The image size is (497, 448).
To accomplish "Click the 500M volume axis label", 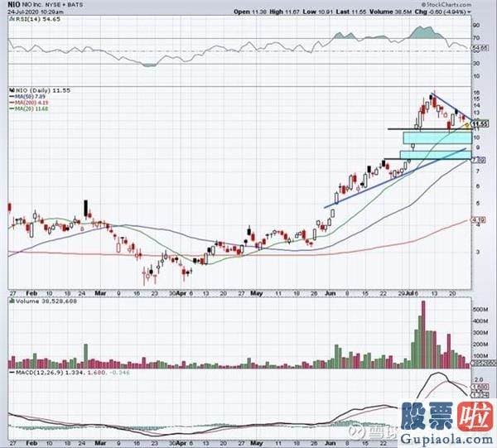I will (x=481, y=309).
